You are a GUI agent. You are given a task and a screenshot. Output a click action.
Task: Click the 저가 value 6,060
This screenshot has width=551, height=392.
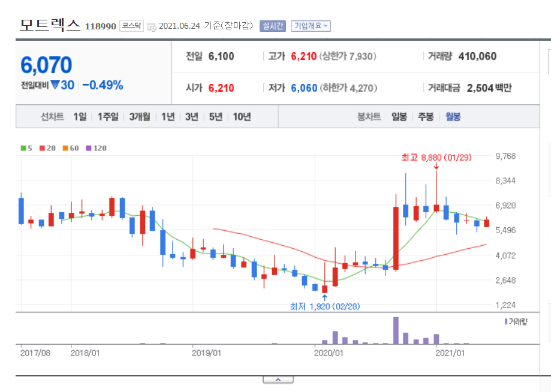304,88
